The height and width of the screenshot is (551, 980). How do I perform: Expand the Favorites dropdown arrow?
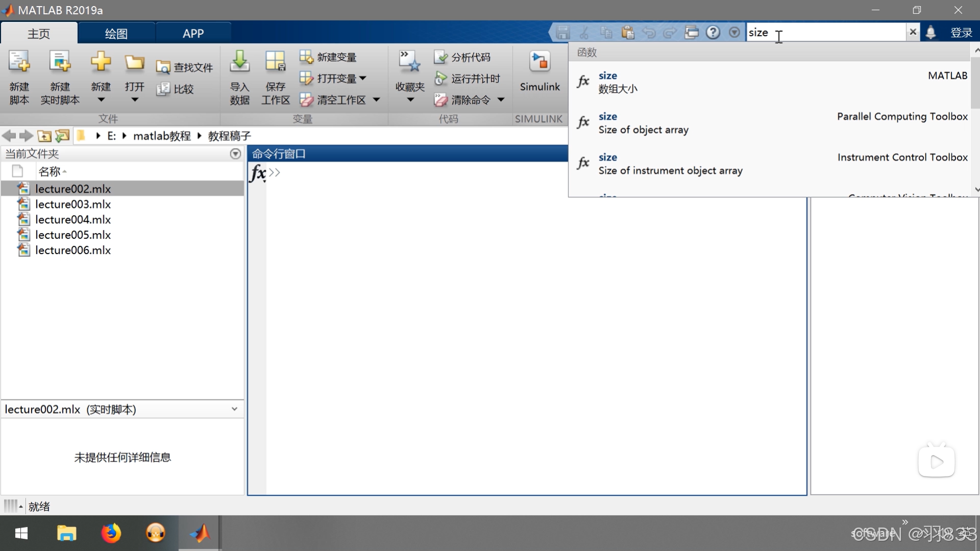coord(410,100)
